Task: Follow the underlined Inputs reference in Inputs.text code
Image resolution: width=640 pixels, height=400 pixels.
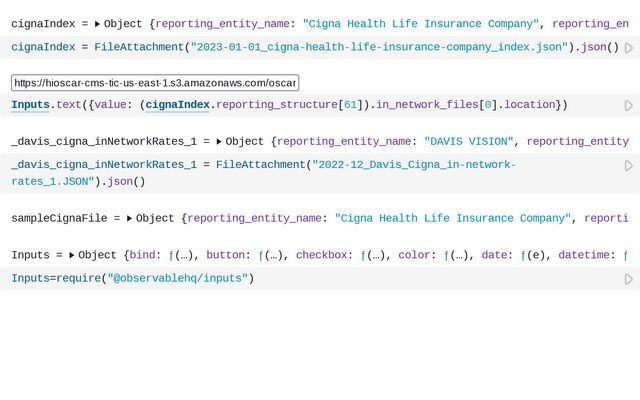Action: [x=30, y=105]
